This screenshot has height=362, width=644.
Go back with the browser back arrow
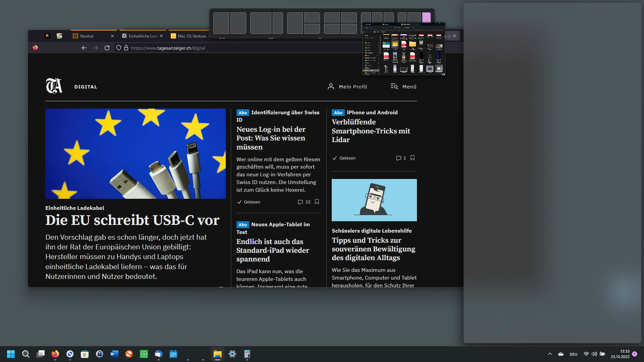[x=84, y=48]
